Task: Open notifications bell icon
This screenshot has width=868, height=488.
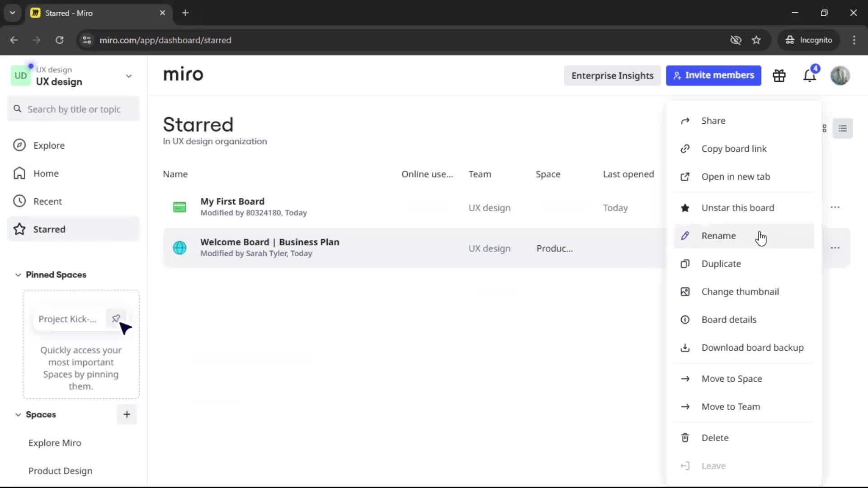Action: [810, 75]
